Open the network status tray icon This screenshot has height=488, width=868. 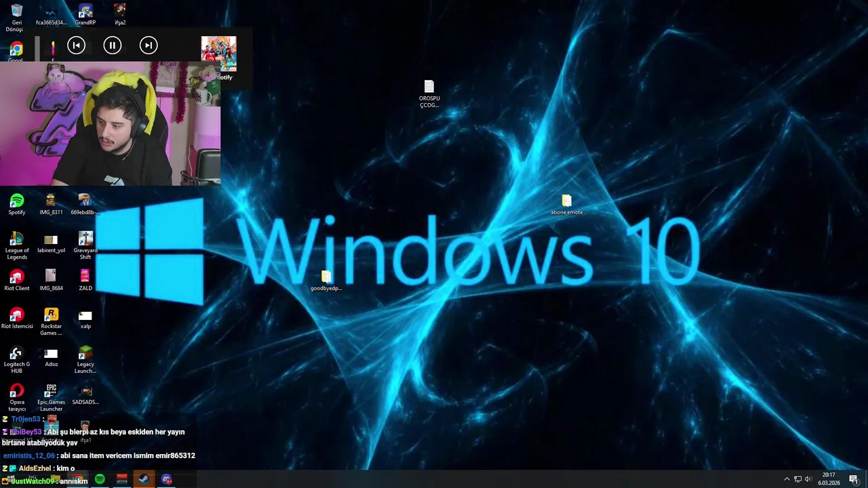[797, 479]
